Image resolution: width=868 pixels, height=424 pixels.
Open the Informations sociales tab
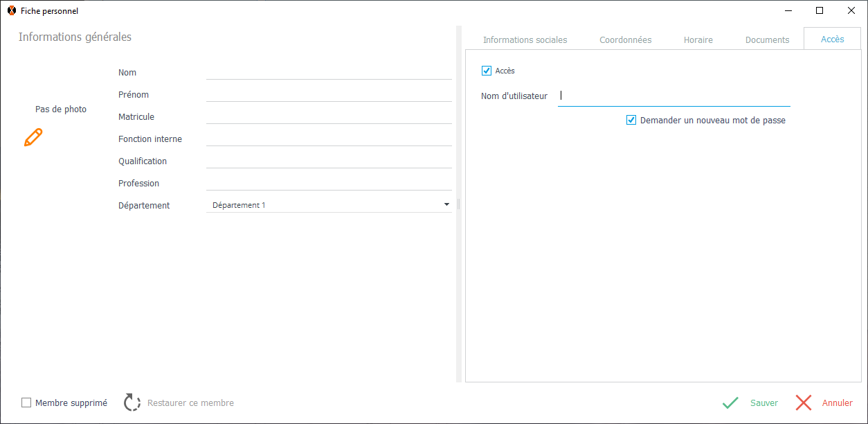coord(525,39)
